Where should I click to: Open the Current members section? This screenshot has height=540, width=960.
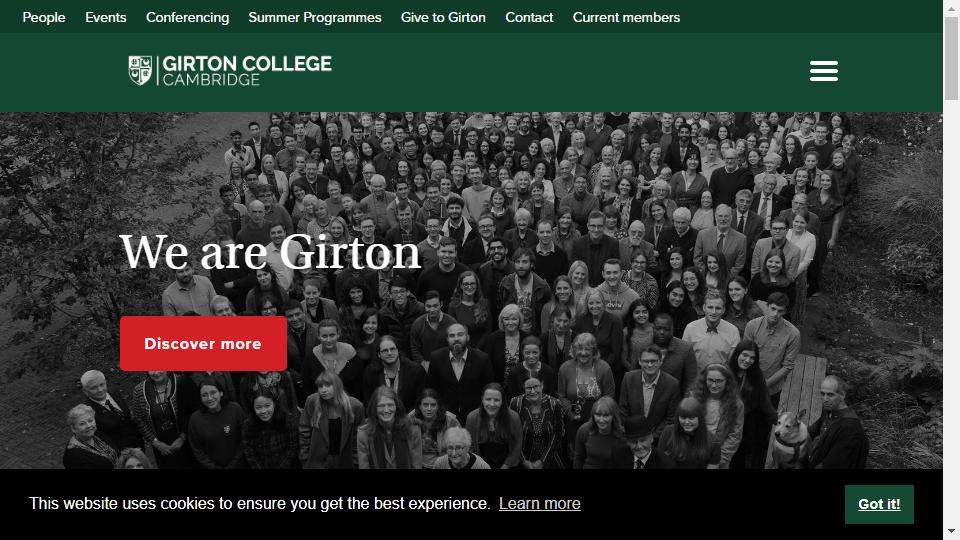[x=626, y=17]
